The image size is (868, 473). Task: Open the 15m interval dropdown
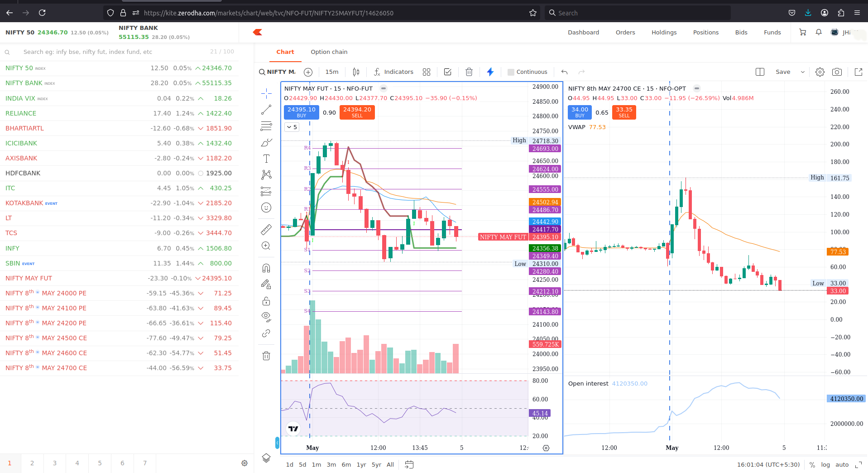pos(332,72)
